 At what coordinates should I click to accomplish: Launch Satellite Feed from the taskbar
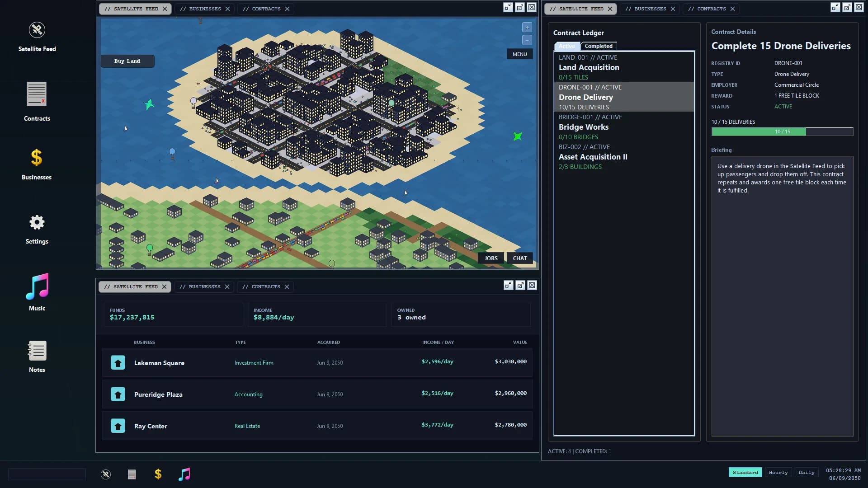pyautogui.click(x=106, y=474)
